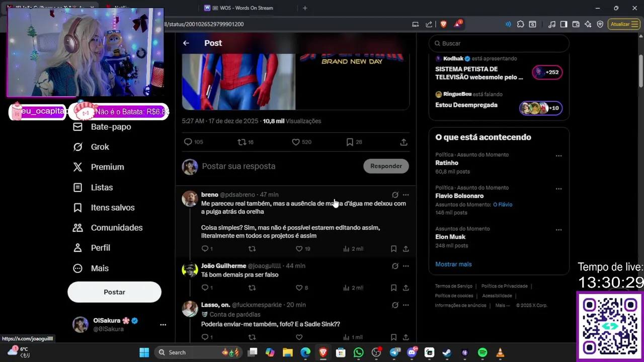Screen dimensions: 644x362
Task: Open Perfil in the sidebar
Action: pyautogui.click(x=92, y=248)
